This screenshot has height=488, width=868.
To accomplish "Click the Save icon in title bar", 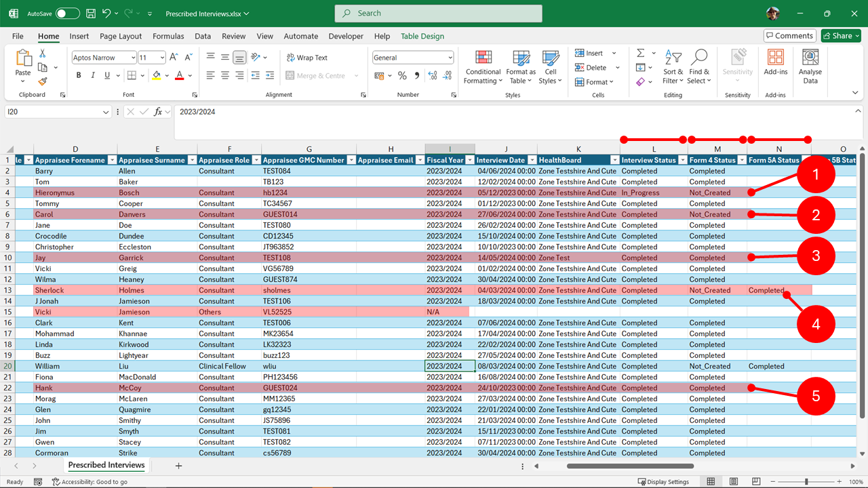I will pos(92,14).
